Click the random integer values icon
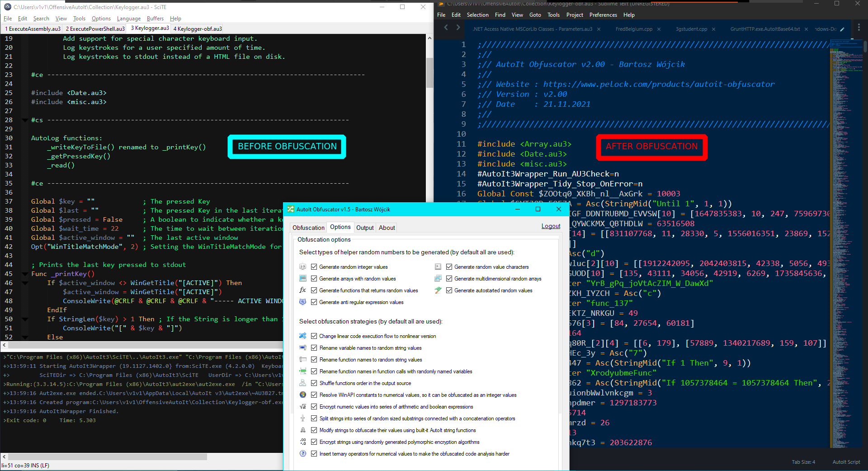 click(303, 267)
